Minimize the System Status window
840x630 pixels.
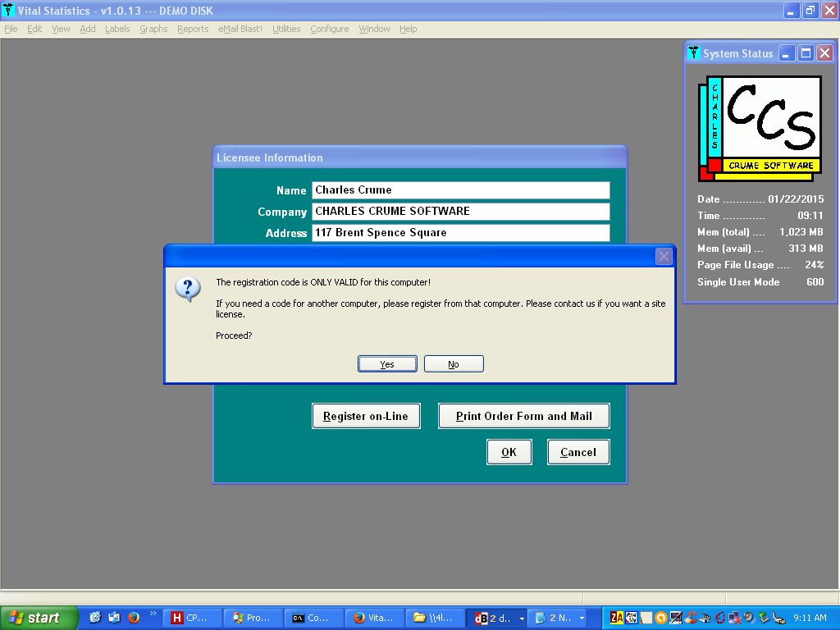787,53
